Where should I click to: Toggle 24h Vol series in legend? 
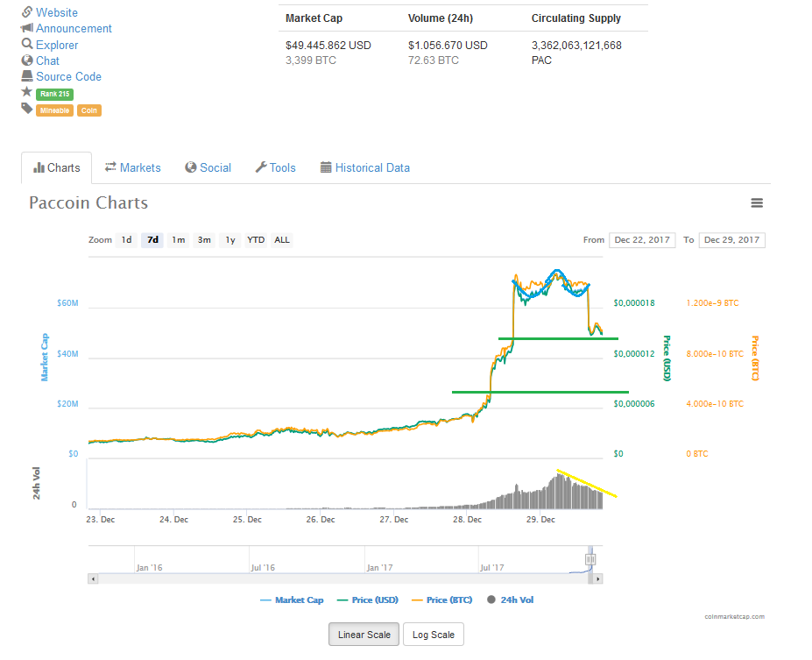click(x=510, y=600)
